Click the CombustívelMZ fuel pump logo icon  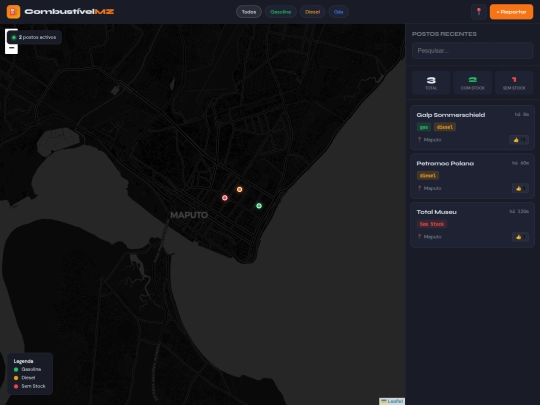pyautogui.click(x=13, y=12)
